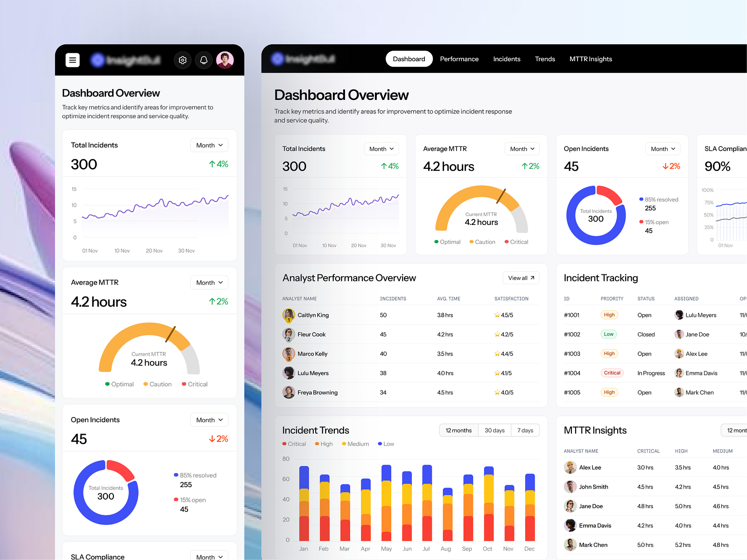
Task: Select the 7 days filter for Incident Trends
Action: (525, 430)
